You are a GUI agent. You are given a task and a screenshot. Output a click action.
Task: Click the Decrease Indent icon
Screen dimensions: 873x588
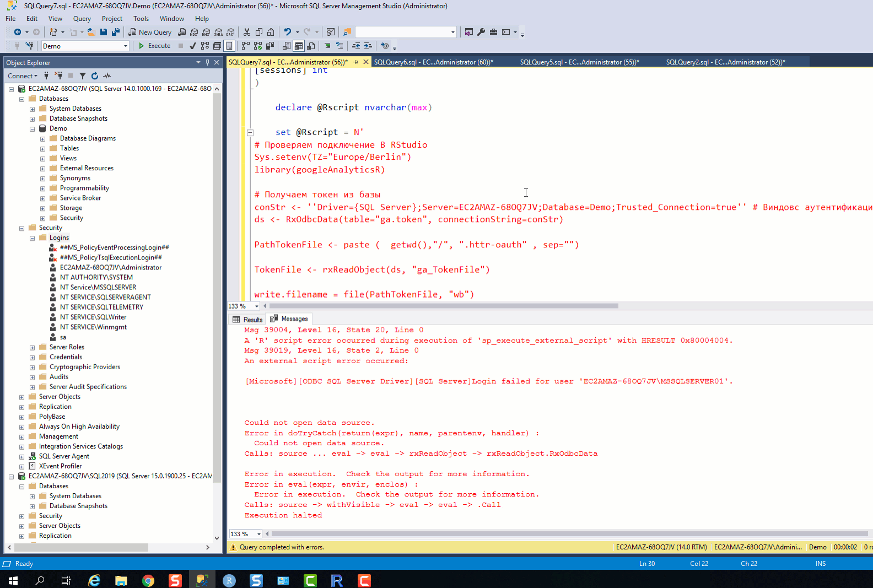(x=356, y=46)
